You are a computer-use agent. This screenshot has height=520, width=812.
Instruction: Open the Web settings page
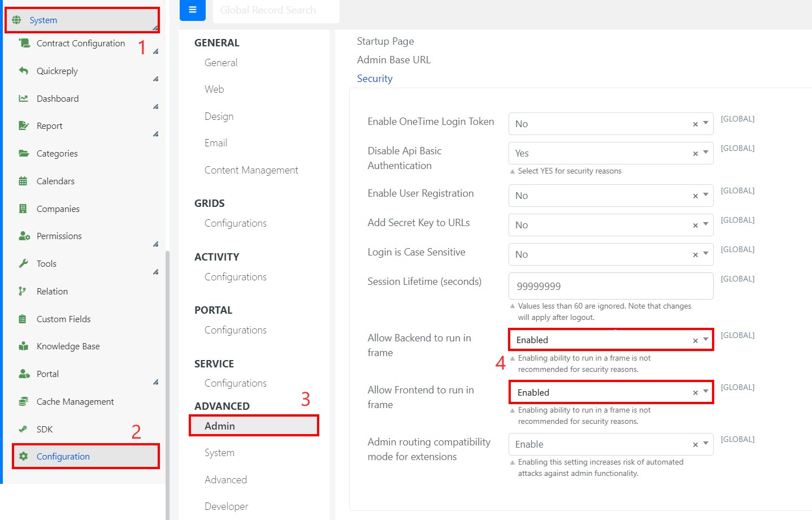click(x=214, y=89)
